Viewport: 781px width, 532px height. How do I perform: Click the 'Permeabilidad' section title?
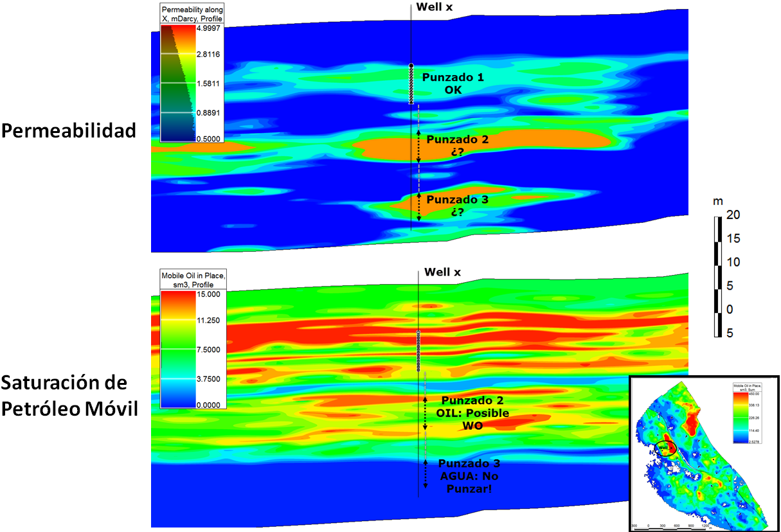pyautogui.click(x=69, y=131)
